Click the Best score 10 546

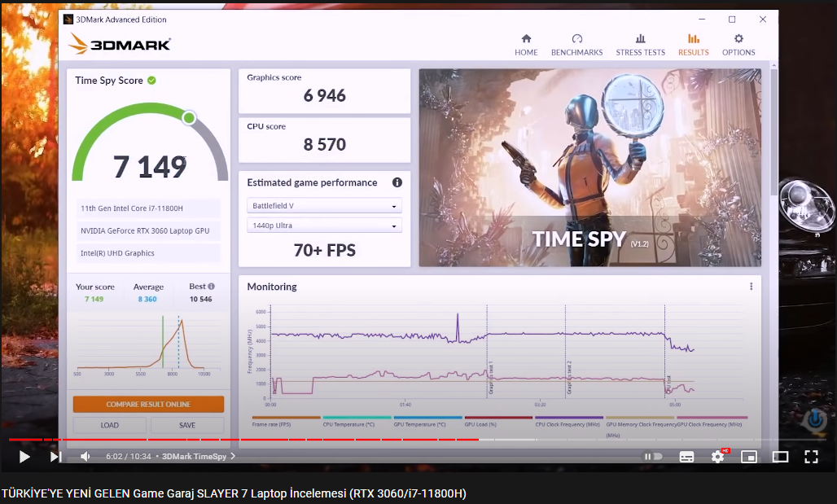coord(201,299)
